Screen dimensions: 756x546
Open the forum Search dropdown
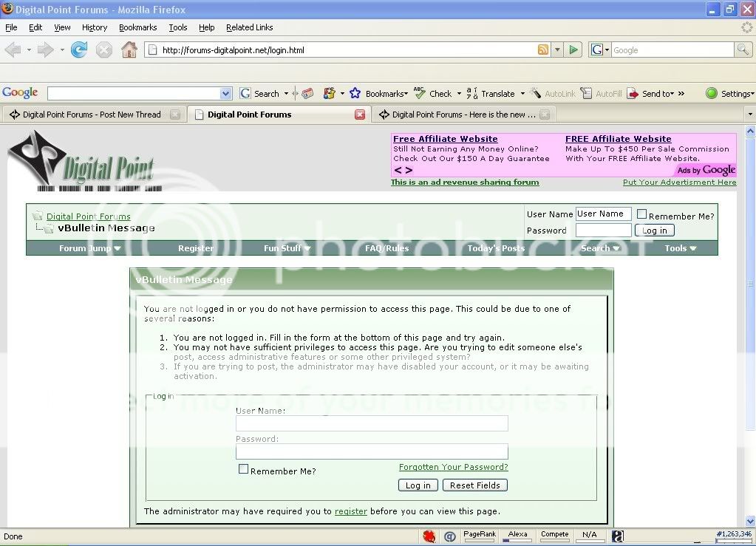pos(600,248)
